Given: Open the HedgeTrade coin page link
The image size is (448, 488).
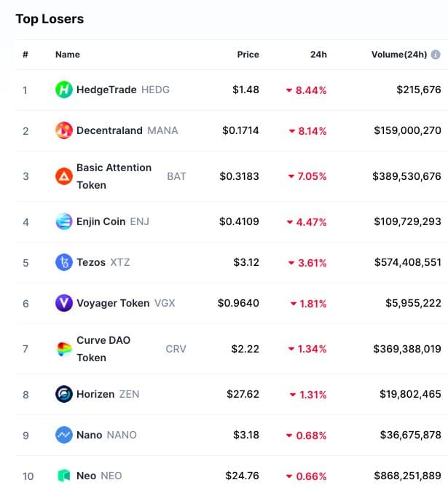Looking at the screenshot, I should click(x=106, y=90).
